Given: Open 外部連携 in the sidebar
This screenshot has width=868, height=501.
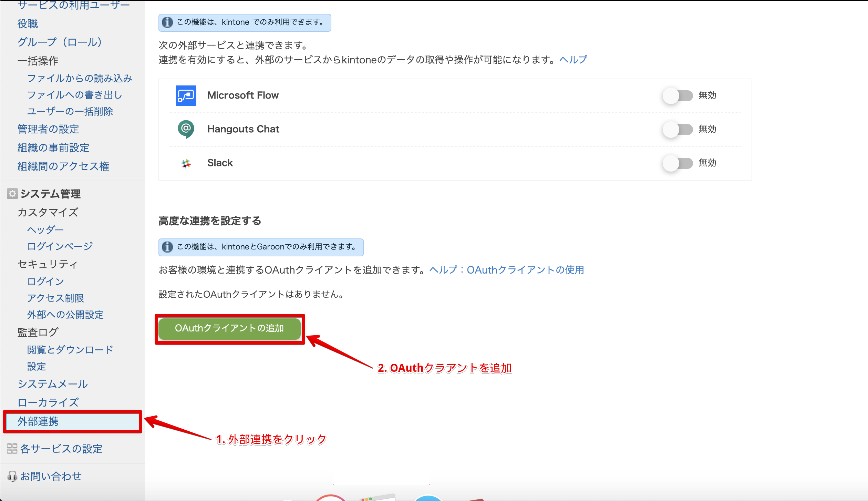Looking at the screenshot, I should 72,421.
